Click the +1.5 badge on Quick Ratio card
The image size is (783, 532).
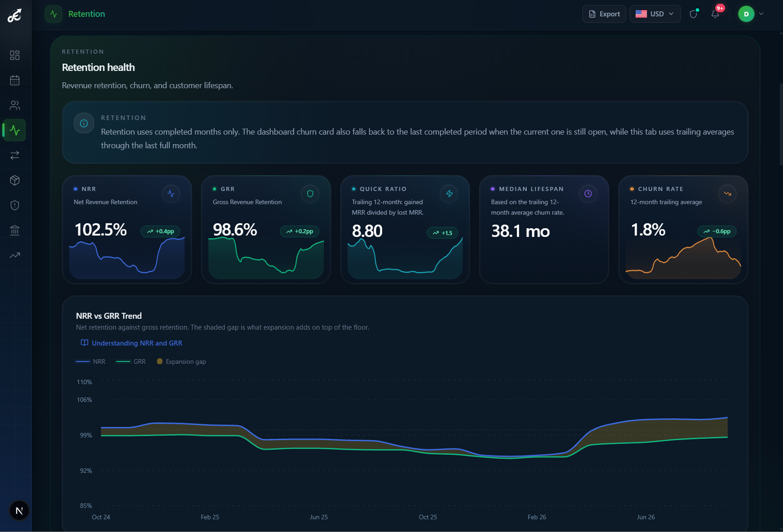(442, 233)
